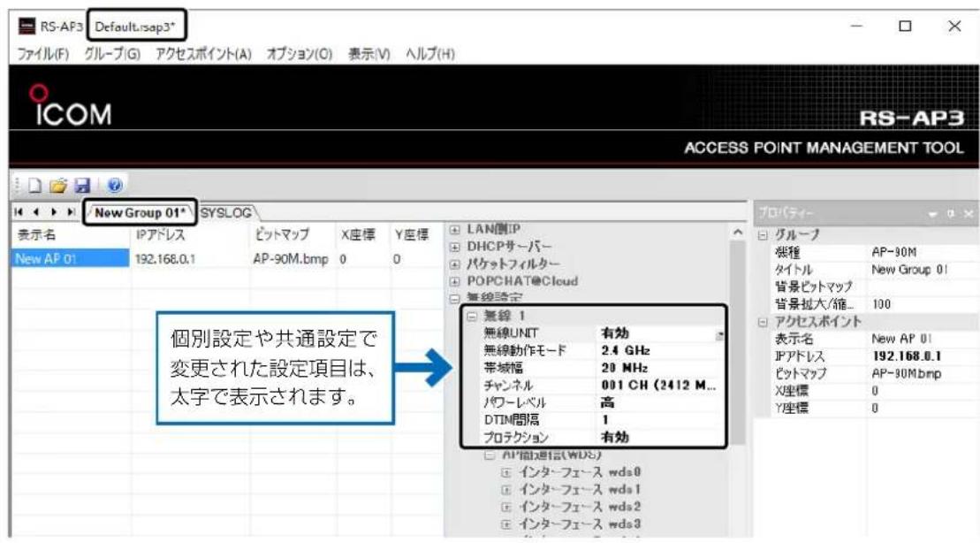Close the Properties panel
This screenshot has height=543, width=980.
pos(969,213)
